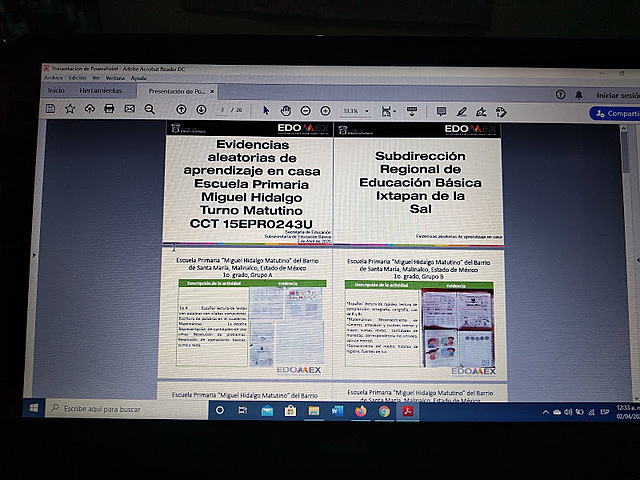Zoom in with plus icon

pyautogui.click(x=325, y=111)
